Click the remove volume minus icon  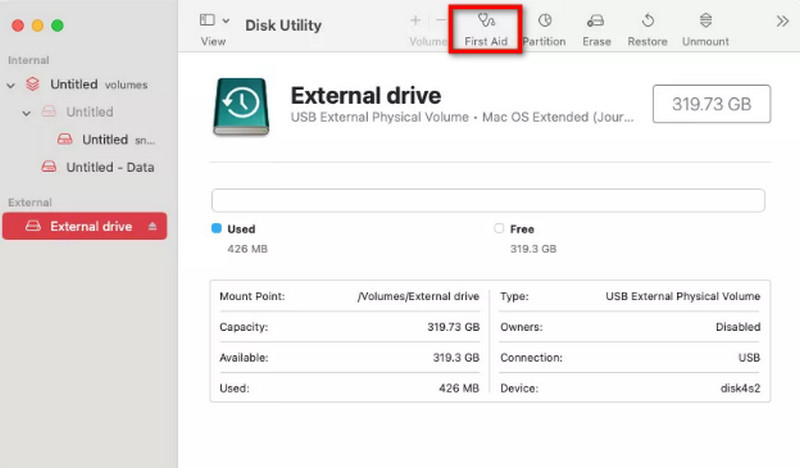[441, 20]
